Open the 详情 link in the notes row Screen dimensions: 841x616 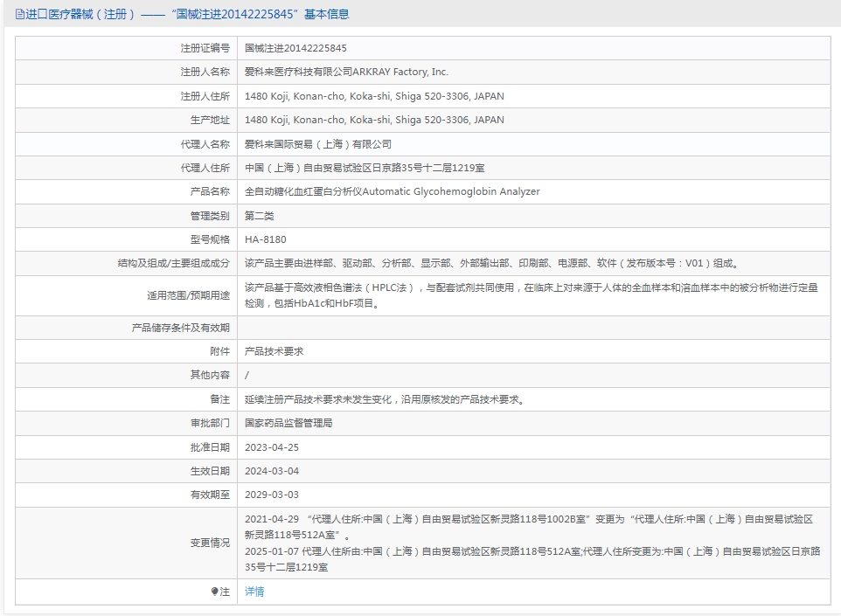tap(254, 592)
